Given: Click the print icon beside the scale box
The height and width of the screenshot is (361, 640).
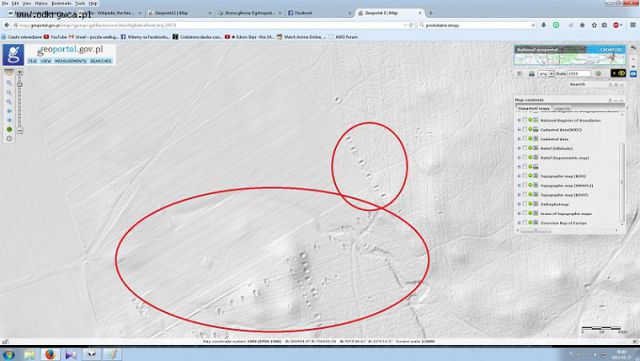Looking at the screenshot, I should (531, 74).
